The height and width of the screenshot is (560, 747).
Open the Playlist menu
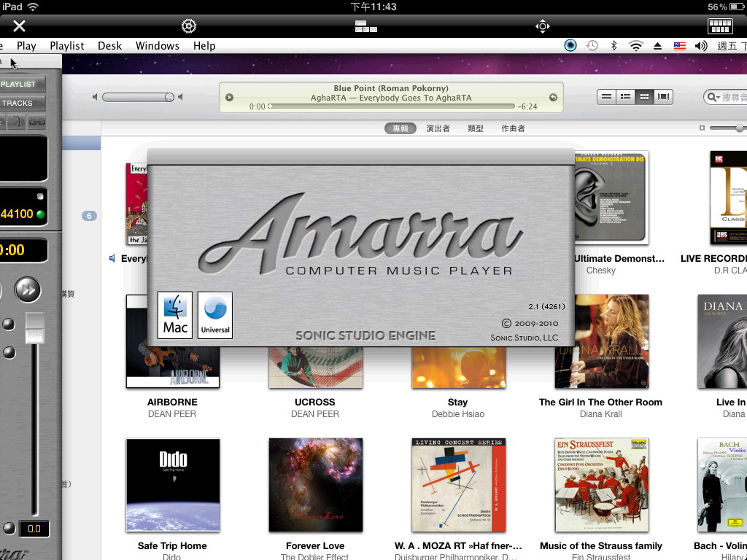pyautogui.click(x=66, y=46)
